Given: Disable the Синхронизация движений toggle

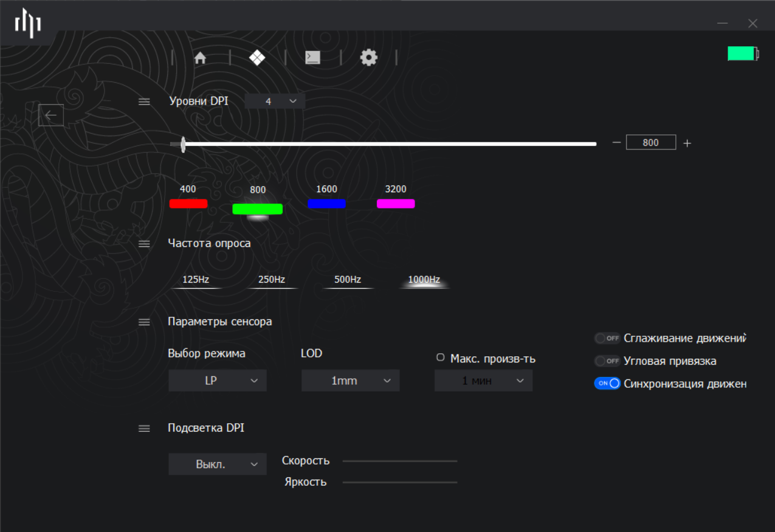Looking at the screenshot, I should pos(607,384).
